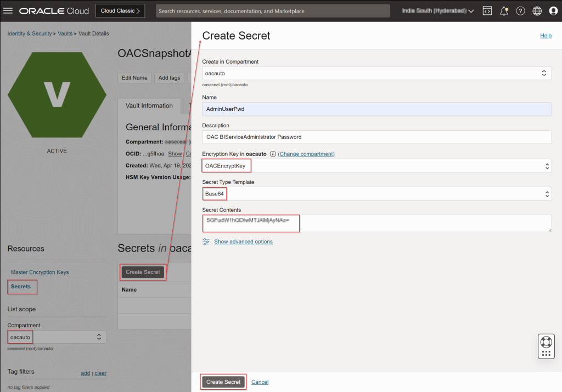Click the info icon beside Encryption Key
562x392 pixels.
(x=274, y=154)
